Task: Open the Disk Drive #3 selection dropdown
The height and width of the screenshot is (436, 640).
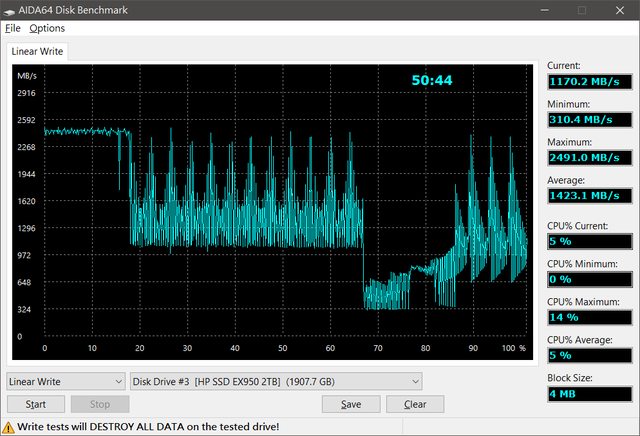Action: (276, 381)
